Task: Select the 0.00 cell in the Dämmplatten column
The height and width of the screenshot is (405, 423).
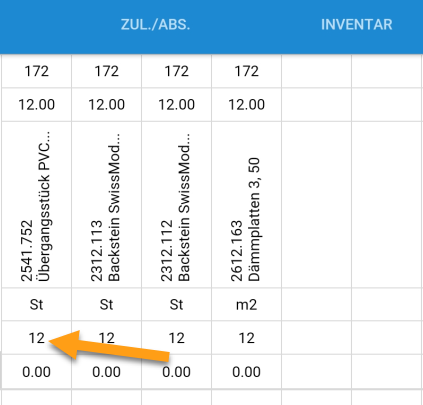Action: coord(246,372)
